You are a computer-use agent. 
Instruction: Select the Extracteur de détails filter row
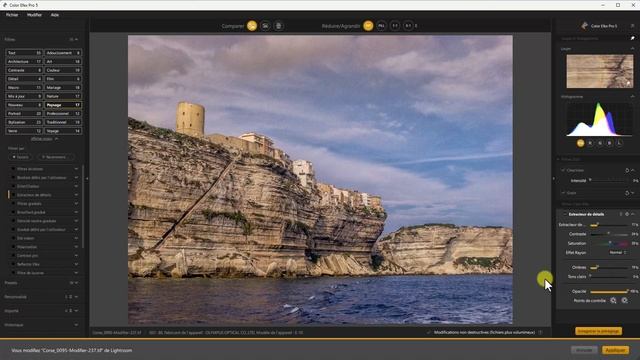[x=44, y=195]
